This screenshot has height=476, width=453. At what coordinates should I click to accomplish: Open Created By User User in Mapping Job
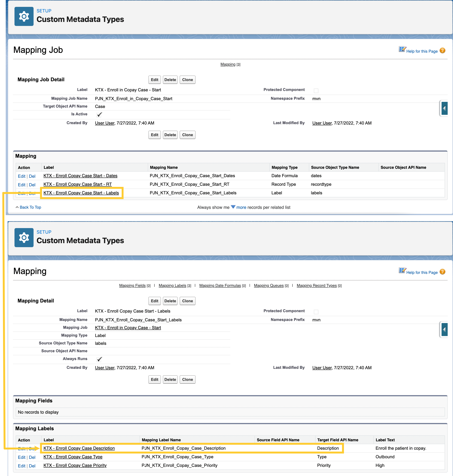point(104,123)
